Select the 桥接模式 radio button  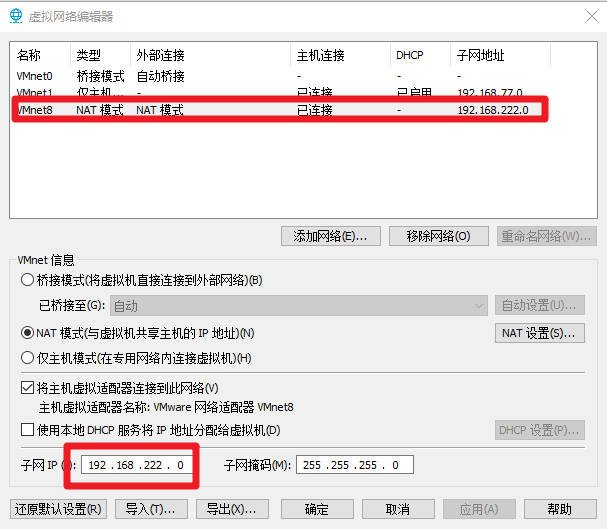tap(27, 280)
